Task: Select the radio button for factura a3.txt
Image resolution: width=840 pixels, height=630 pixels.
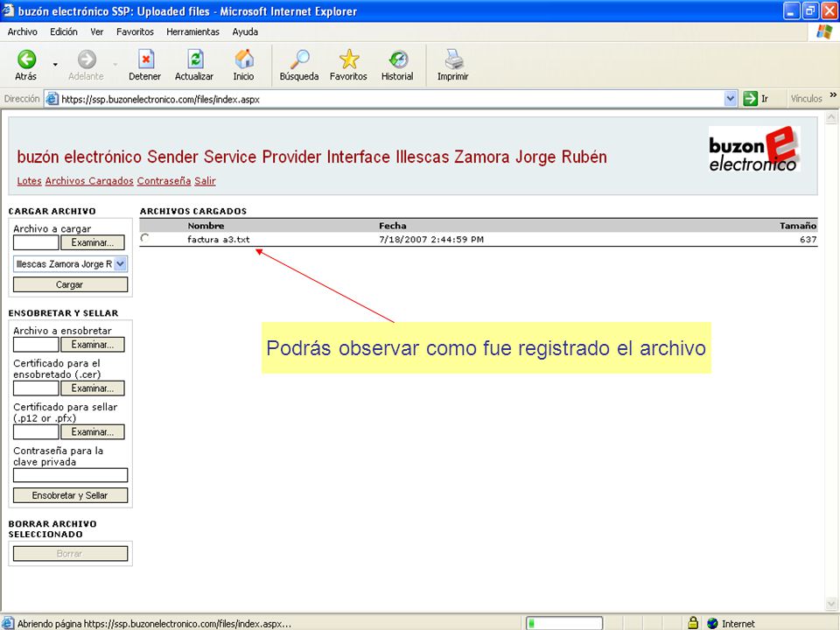Action: pyautogui.click(x=144, y=238)
